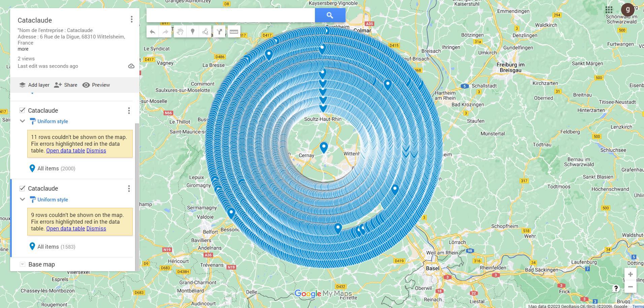Click Open data table in 11 rows warning

[x=66, y=150]
